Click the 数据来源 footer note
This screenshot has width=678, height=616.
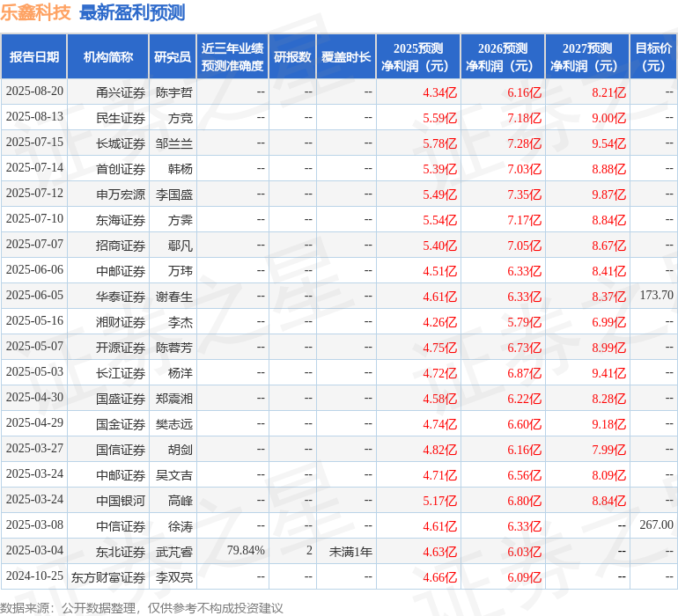point(142,608)
